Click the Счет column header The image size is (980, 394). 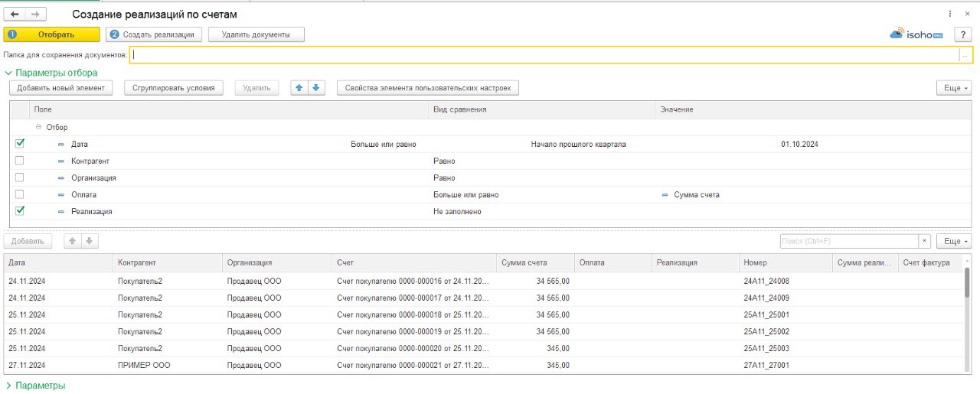pos(414,262)
